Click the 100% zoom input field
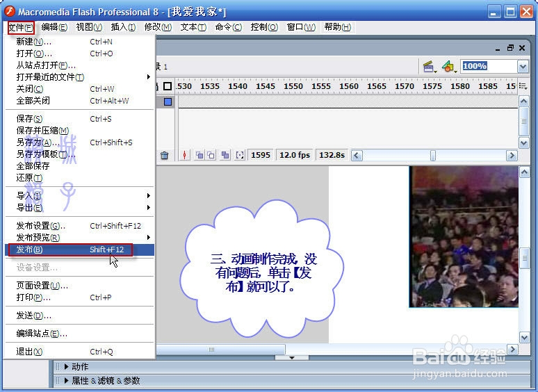Screen dimensions: 538x392 tap(489, 66)
